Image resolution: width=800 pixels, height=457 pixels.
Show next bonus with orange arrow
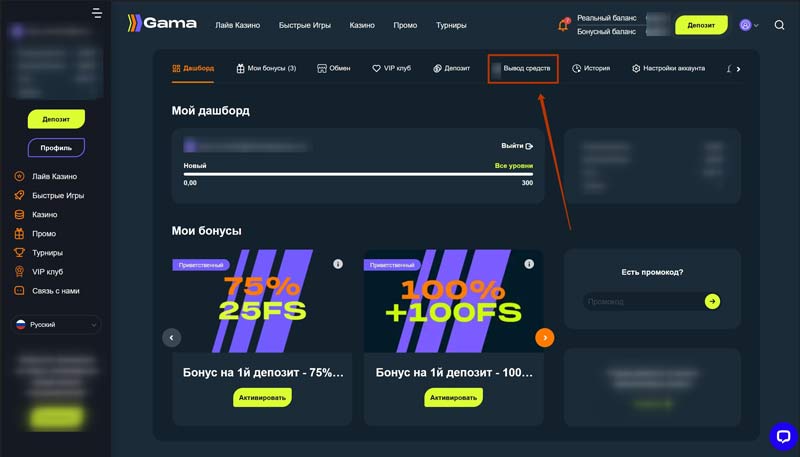(x=544, y=338)
